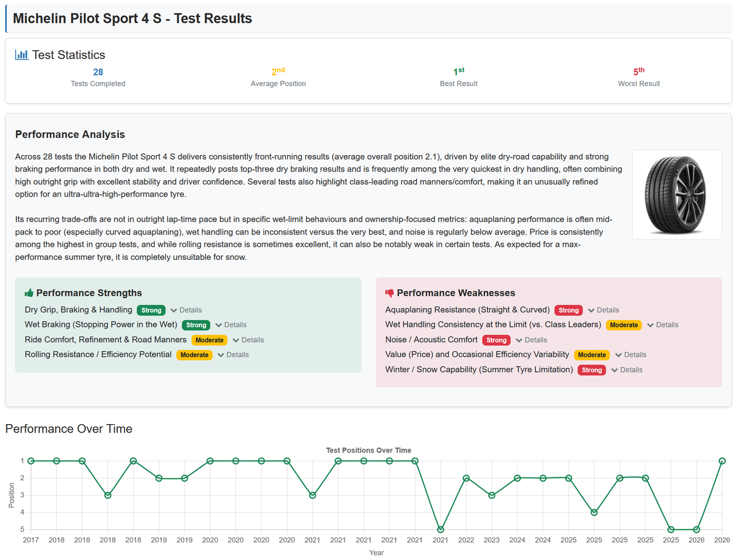This screenshot has width=736, height=560.
Task: Expand Details for Noise / Acoustic Comfort
Action: pyautogui.click(x=532, y=340)
